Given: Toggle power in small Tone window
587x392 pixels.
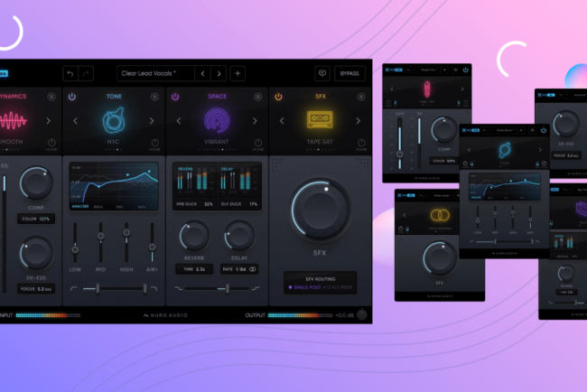Looking at the screenshot, I should point(544,130).
